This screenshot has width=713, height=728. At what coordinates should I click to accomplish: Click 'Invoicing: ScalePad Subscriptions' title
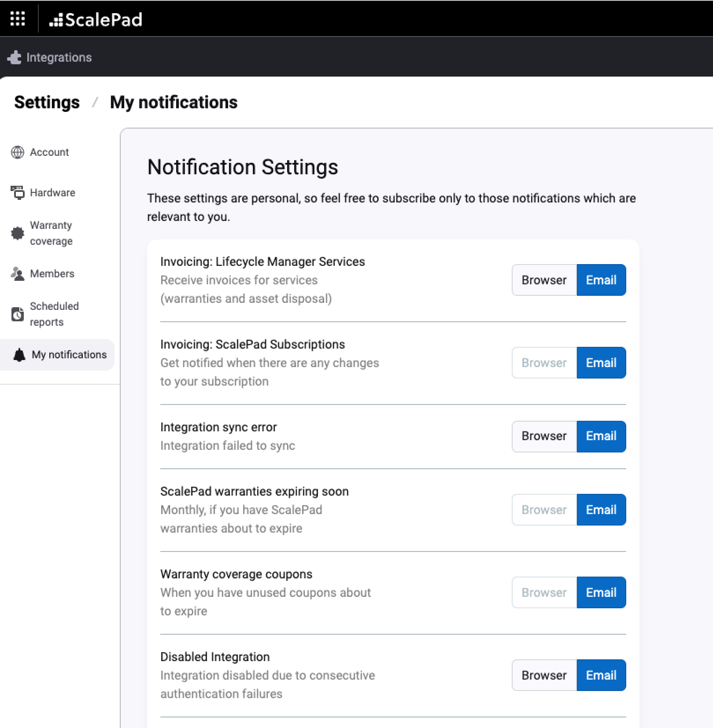click(x=253, y=344)
